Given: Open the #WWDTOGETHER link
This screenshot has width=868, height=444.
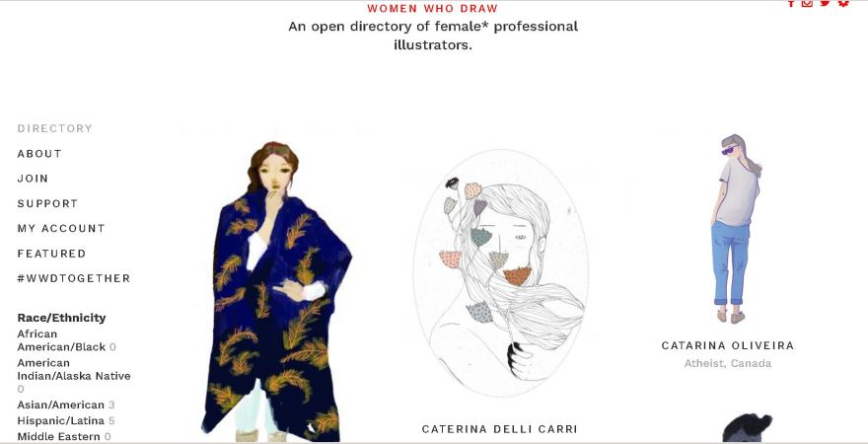Looking at the screenshot, I should point(74,278).
